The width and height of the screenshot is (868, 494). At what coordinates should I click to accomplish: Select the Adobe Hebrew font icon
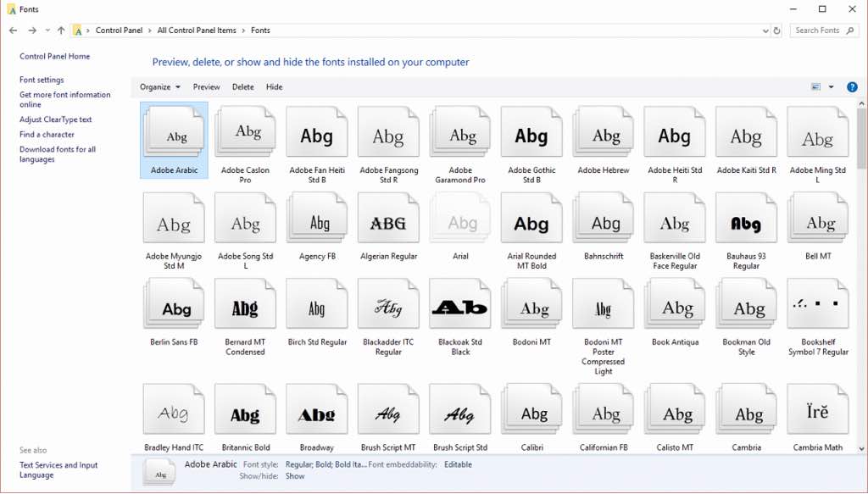click(x=604, y=132)
